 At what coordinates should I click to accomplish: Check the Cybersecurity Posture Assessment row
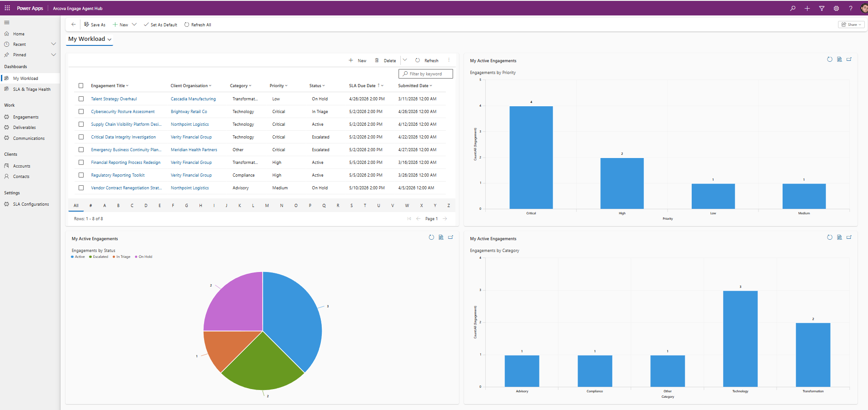[81, 111]
